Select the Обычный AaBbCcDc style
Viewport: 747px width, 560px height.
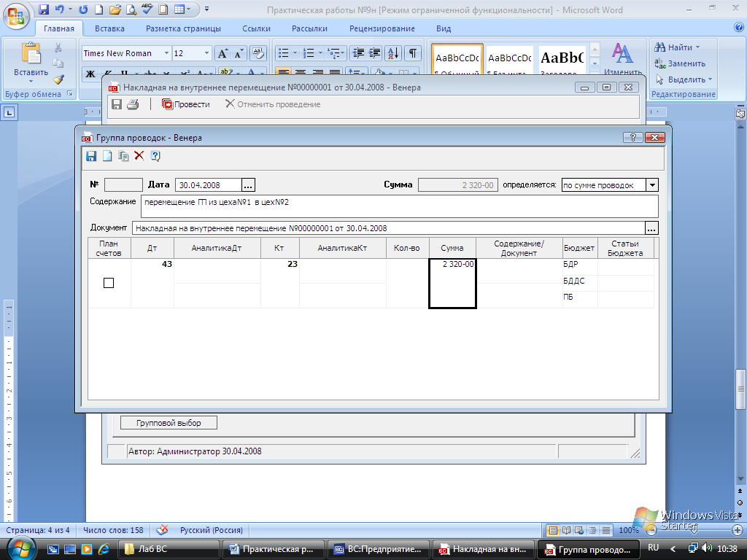click(457, 60)
